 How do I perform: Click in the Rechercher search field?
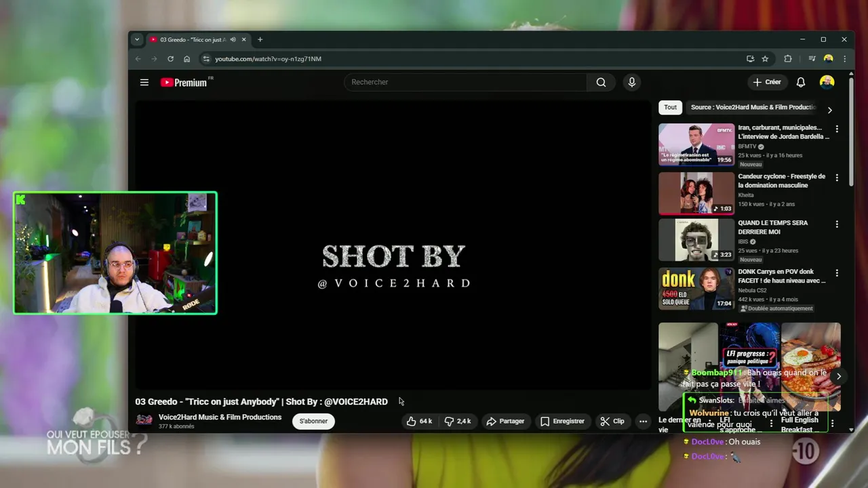[465, 82]
